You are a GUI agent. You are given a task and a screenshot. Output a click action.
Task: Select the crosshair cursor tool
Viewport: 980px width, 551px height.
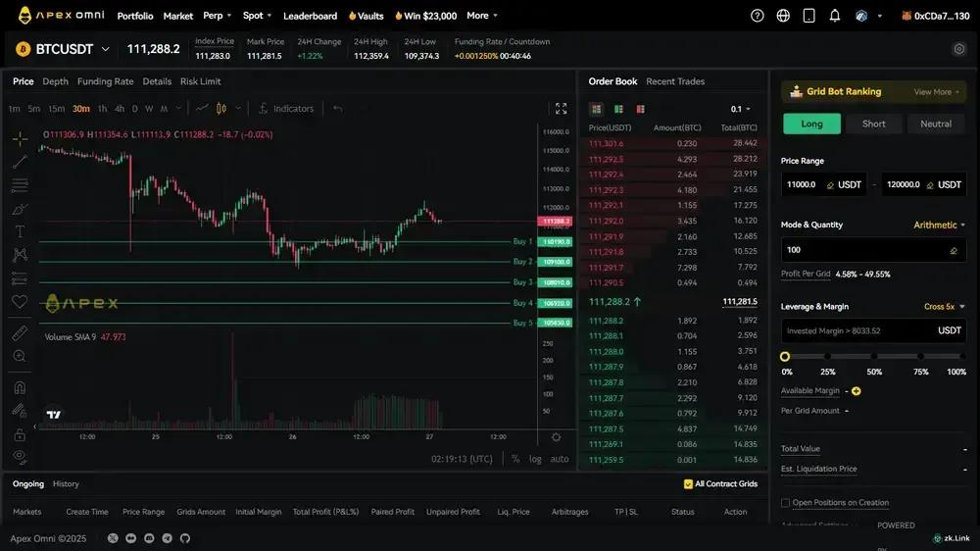(20, 138)
